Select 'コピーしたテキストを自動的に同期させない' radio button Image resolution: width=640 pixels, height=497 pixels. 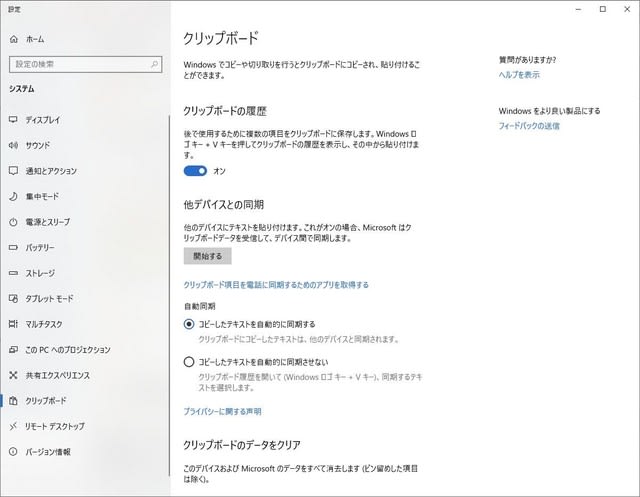[190, 361]
